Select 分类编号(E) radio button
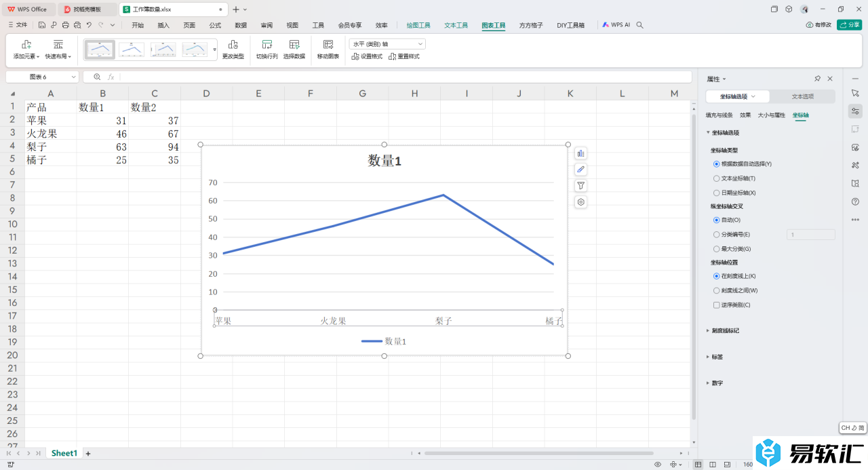The image size is (868, 470). [717, 235]
